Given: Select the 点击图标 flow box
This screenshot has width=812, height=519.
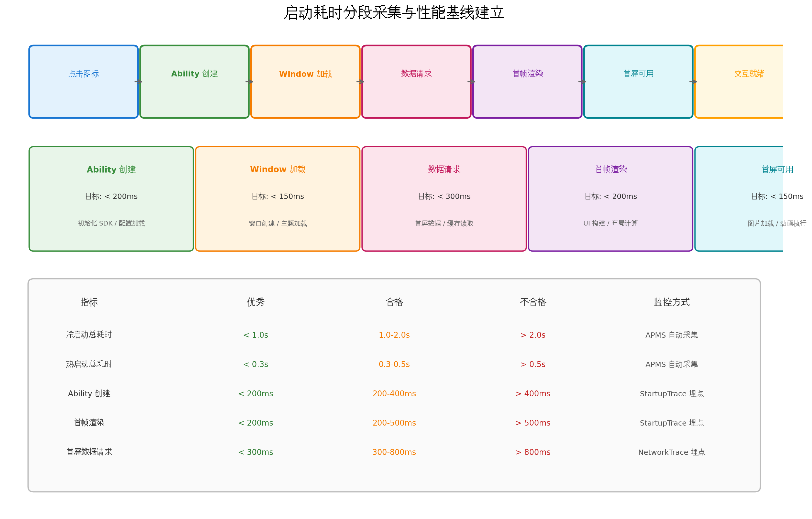Looking at the screenshot, I should point(84,81).
